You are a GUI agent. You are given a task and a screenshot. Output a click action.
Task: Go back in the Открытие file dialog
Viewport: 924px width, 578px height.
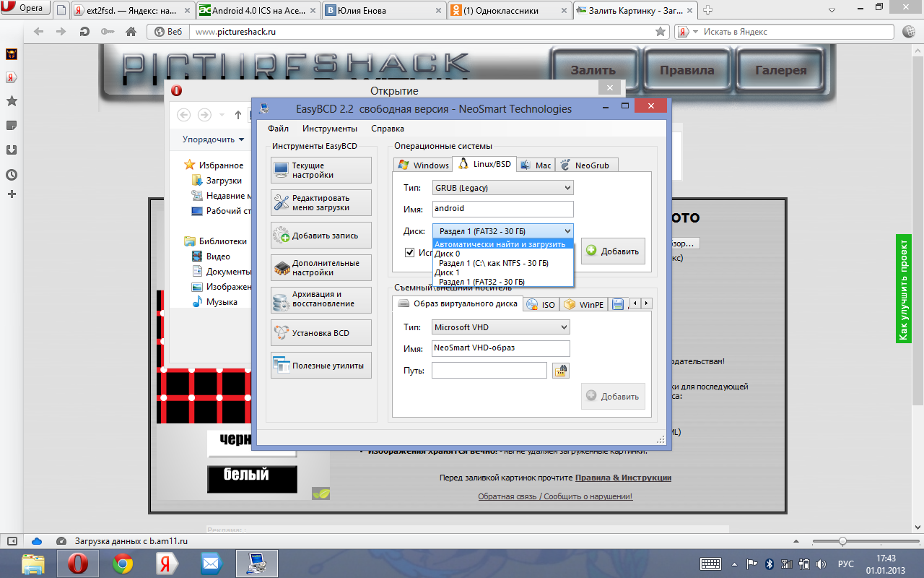183,115
